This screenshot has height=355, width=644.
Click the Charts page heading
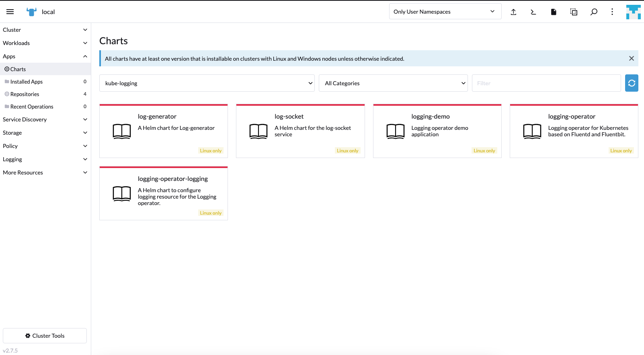pos(113,41)
